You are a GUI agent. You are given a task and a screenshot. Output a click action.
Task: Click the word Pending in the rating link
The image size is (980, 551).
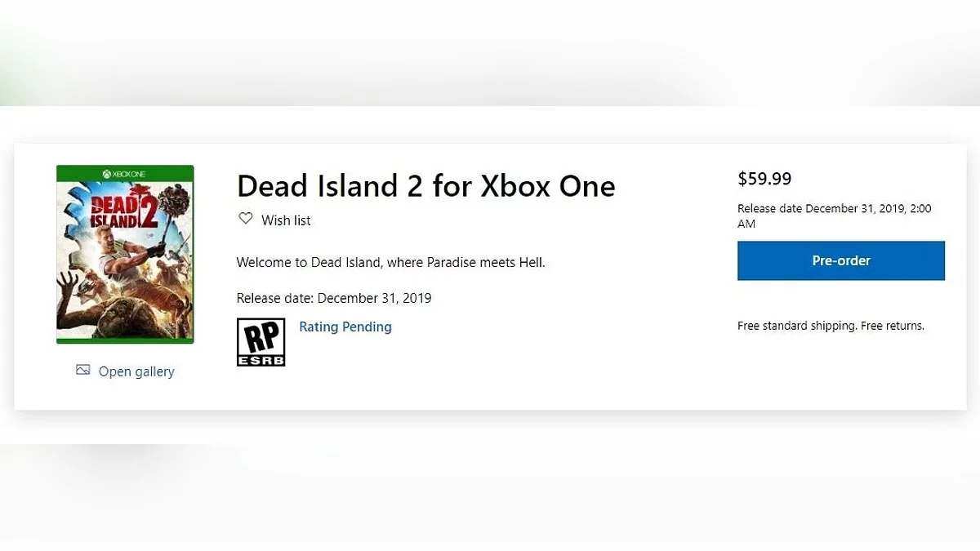(367, 327)
